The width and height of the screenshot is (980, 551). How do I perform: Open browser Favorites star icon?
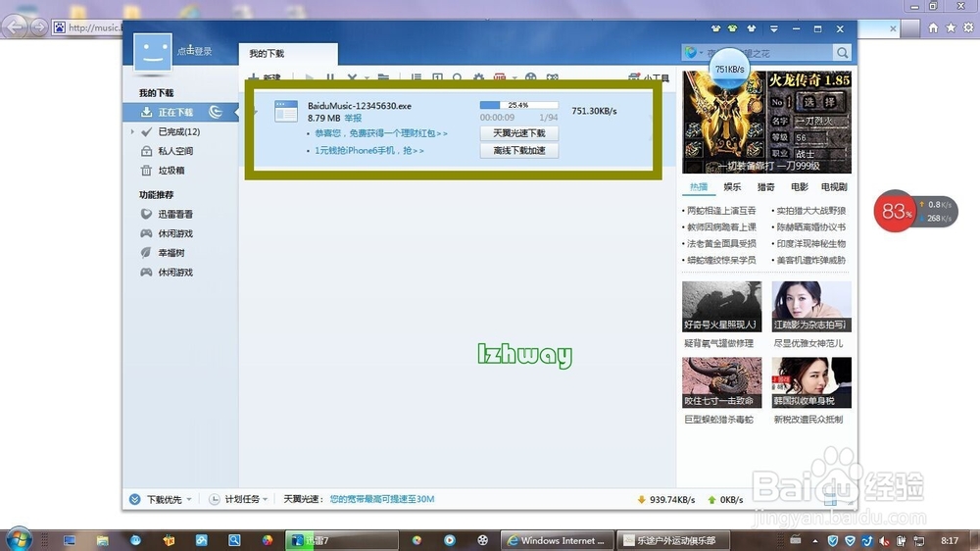click(951, 27)
